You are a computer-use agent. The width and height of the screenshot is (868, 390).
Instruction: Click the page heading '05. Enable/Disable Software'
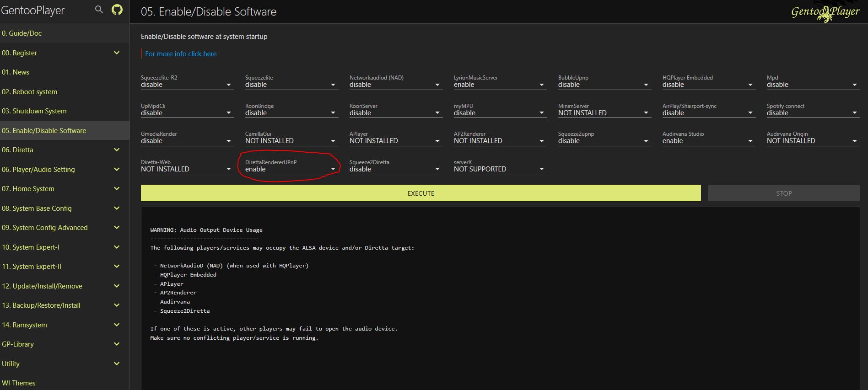[x=209, y=11]
